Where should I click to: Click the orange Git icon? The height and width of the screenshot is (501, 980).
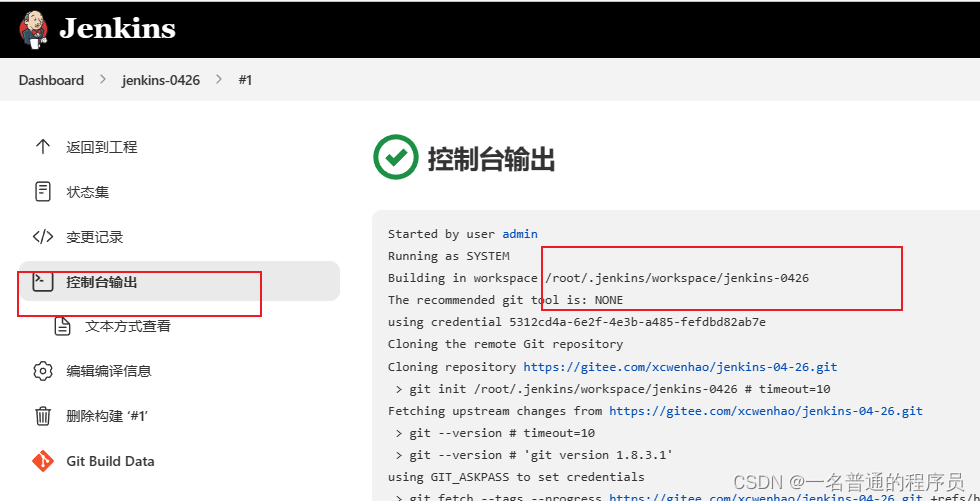(42, 461)
